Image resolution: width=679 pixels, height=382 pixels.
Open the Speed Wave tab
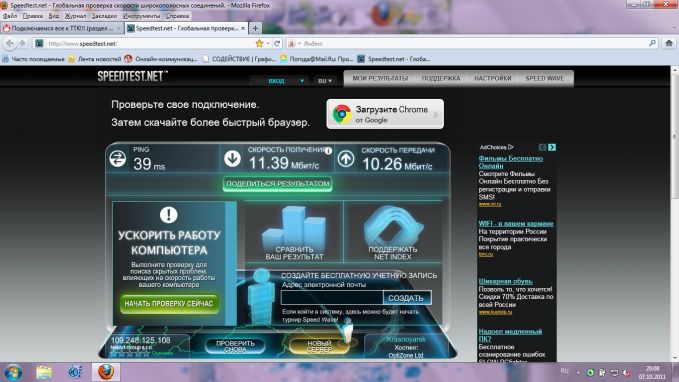pos(545,79)
